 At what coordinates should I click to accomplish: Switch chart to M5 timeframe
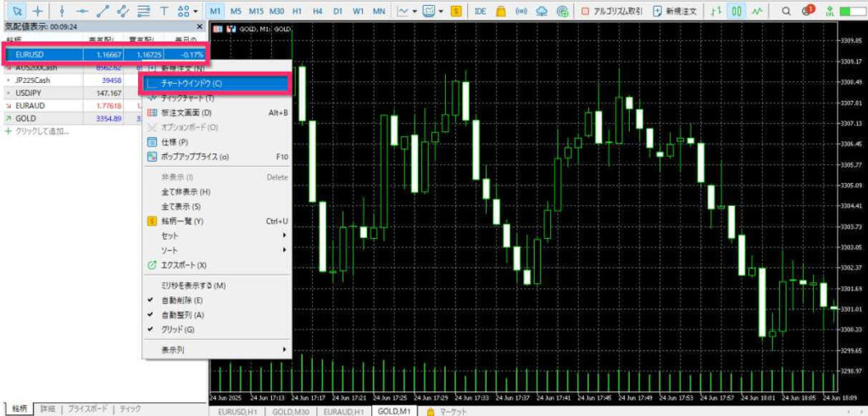click(236, 10)
